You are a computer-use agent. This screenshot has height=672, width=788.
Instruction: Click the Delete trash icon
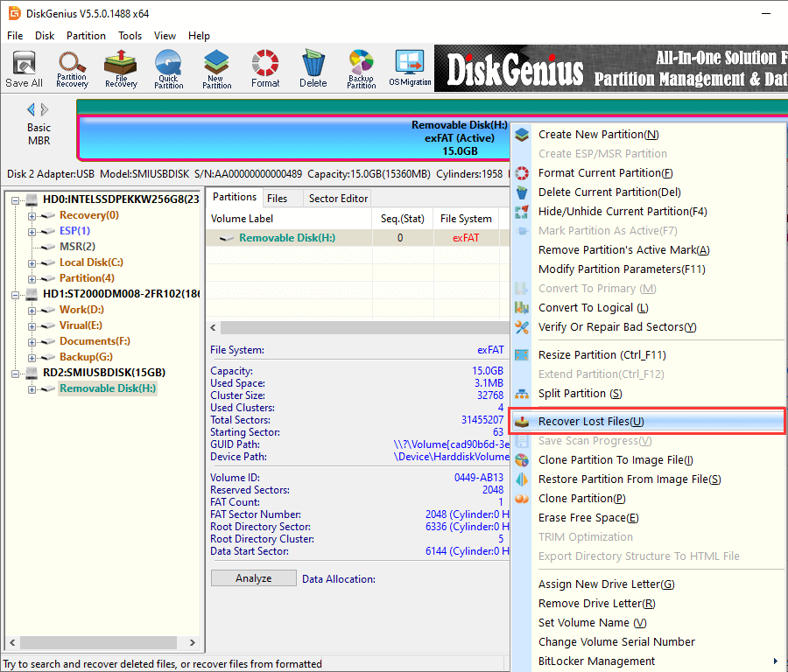click(313, 68)
